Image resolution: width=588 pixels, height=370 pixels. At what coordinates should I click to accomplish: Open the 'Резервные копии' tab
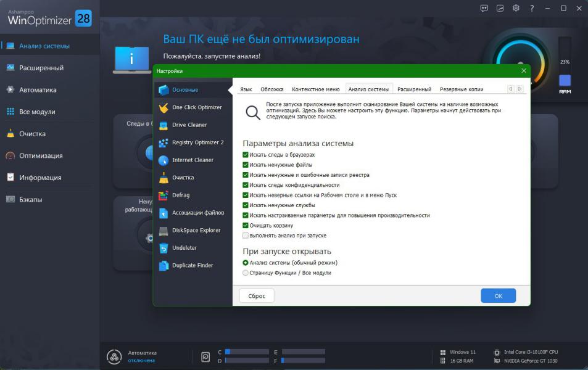coord(461,89)
